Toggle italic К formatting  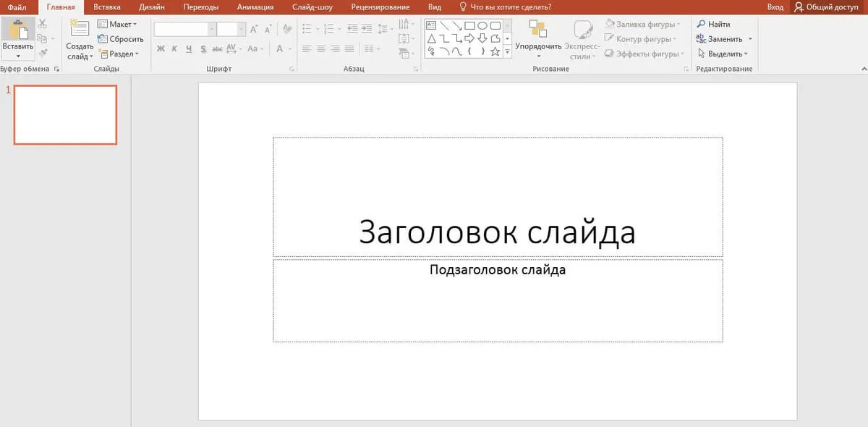(x=174, y=49)
